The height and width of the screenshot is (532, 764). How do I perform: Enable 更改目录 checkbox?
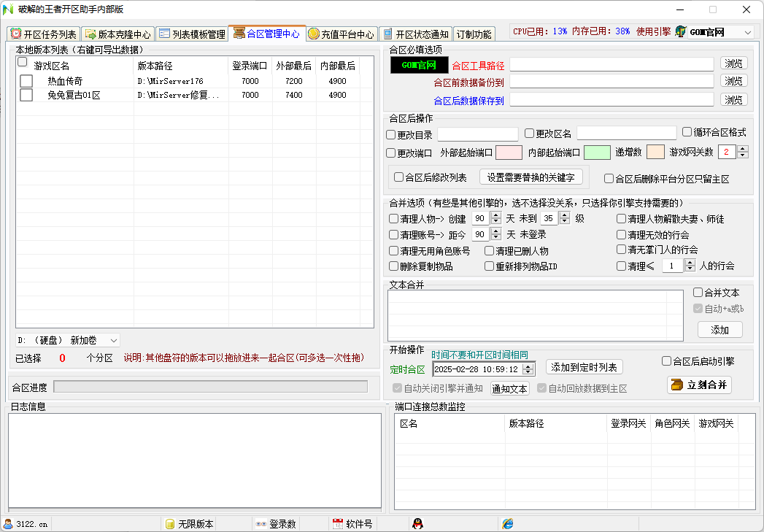tap(391, 134)
